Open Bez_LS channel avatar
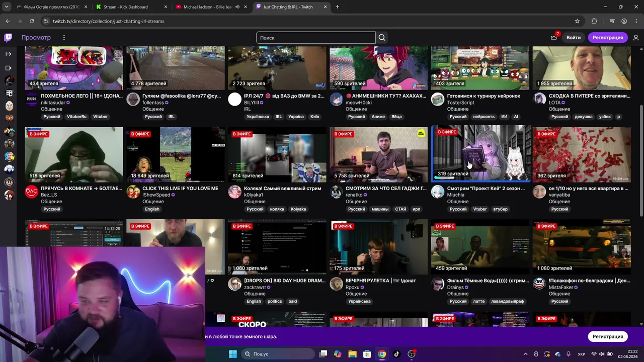The height and width of the screenshot is (362, 644). click(x=31, y=192)
